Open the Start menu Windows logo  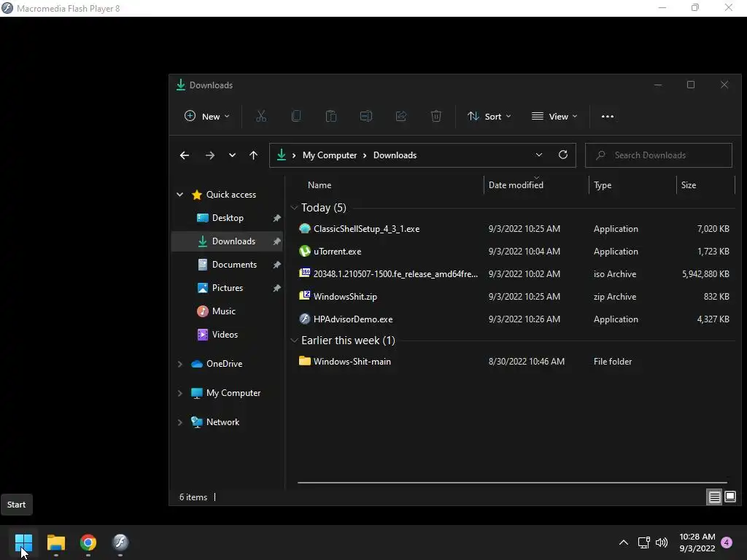23,542
